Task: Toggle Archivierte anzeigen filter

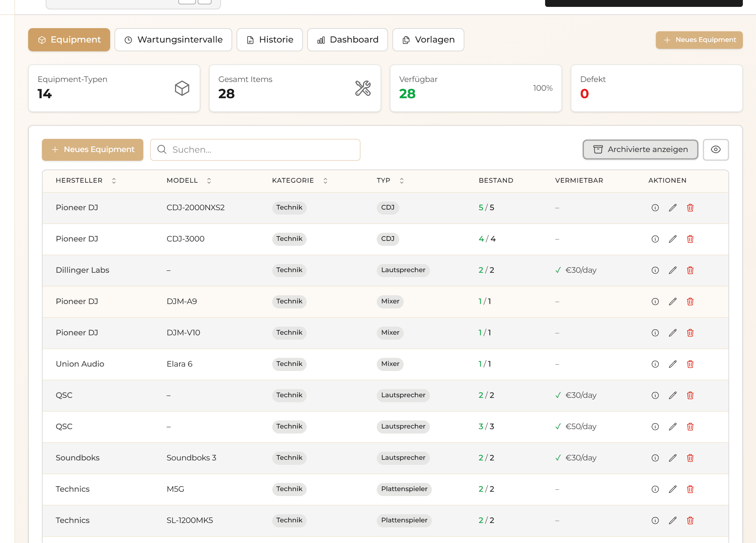Action: coord(640,150)
